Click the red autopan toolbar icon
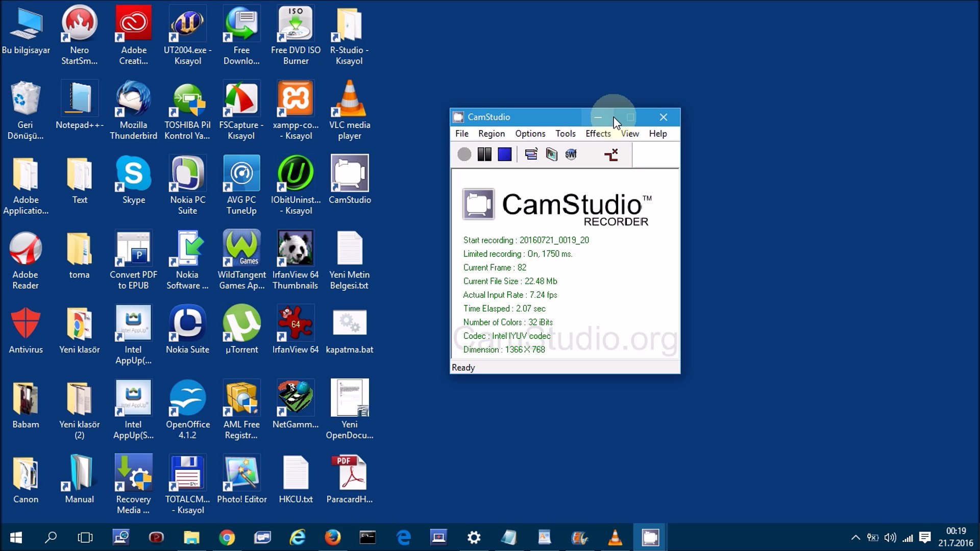 [x=611, y=154]
